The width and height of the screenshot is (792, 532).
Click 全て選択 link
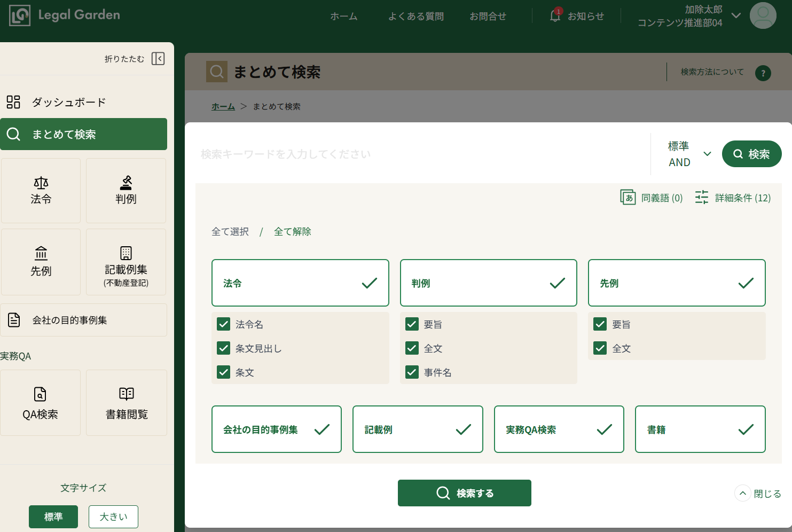tap(230, 231)
